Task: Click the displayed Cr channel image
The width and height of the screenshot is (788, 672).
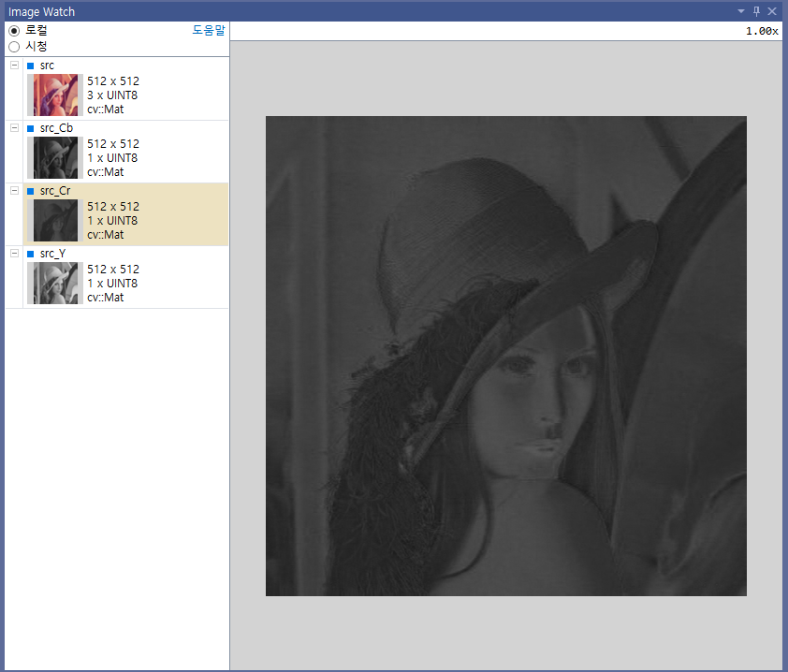Action: [506, 356]
